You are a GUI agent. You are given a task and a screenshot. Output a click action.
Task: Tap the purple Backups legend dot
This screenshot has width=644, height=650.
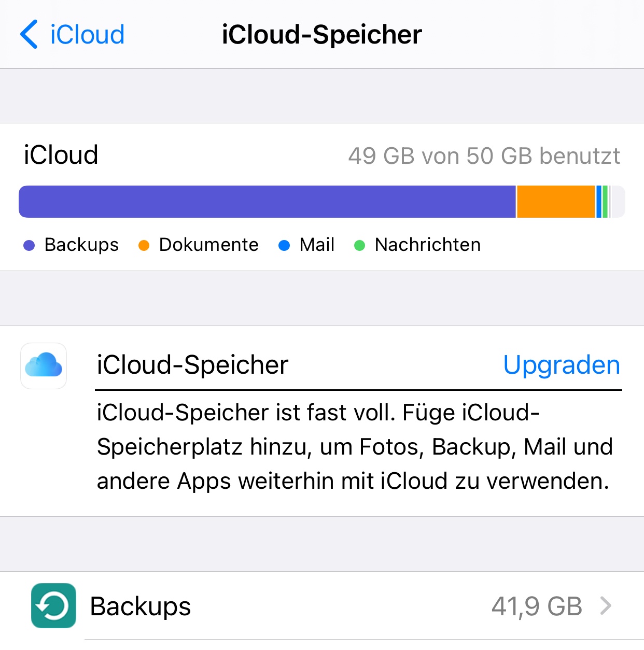coord(29,245)
